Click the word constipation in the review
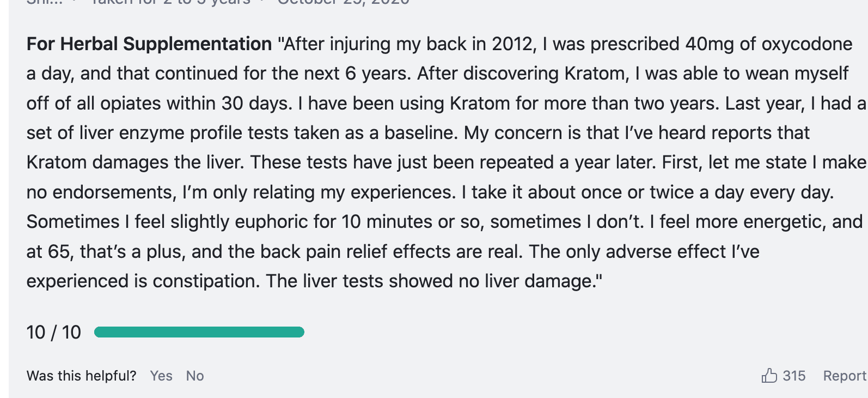This screenshot has width=868, height=398. click(206, 281)
